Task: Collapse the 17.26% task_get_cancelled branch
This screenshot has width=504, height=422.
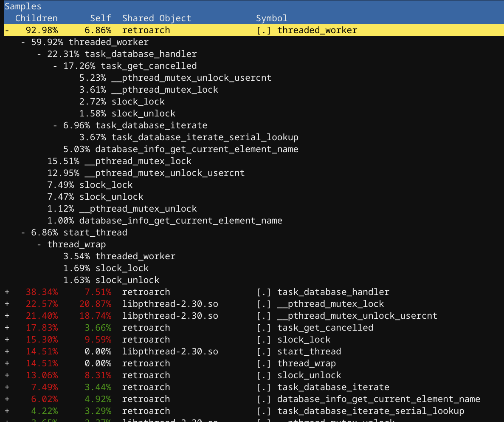Action: (55, 66)
